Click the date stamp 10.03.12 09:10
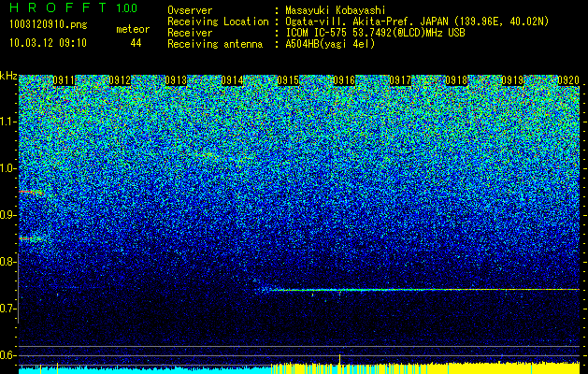The image size is (588, 374). tap(48, 43)
